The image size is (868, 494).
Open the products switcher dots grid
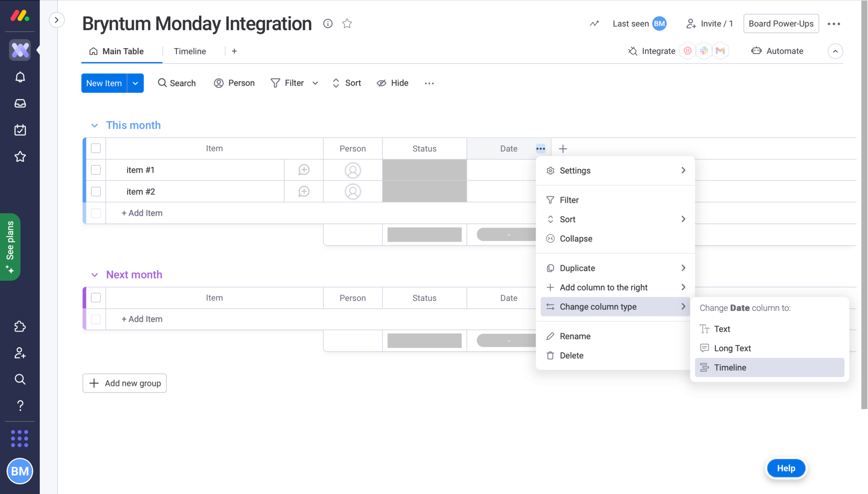click(20, 438)
